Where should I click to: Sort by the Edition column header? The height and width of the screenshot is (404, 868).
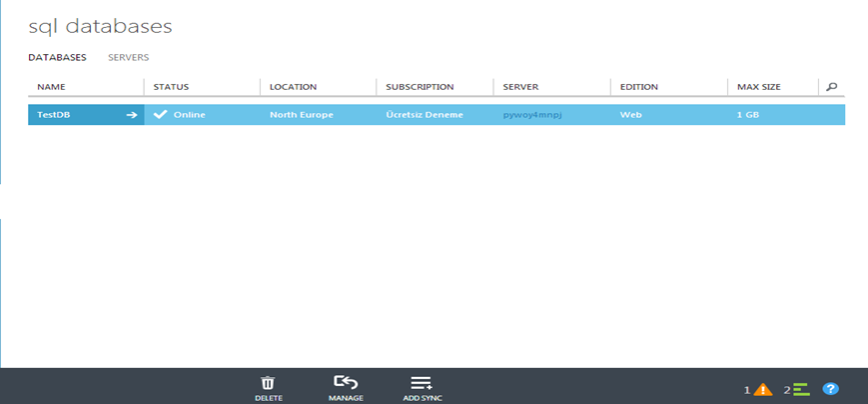(639, 87)
